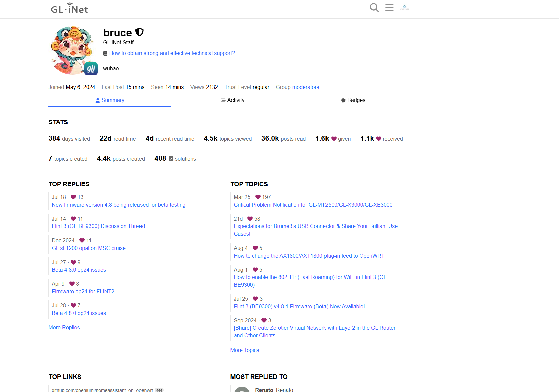Click the solutions checkbox icon

(x=171, y=159)
